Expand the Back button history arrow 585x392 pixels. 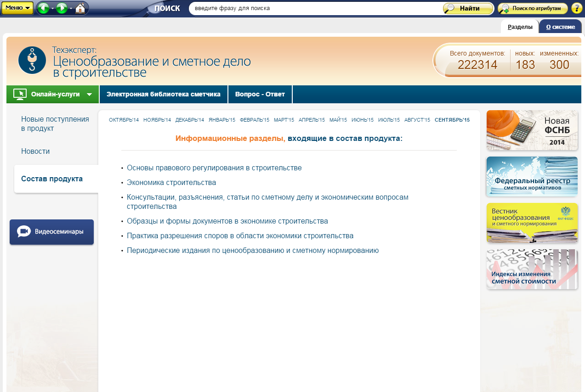point(52,9)
